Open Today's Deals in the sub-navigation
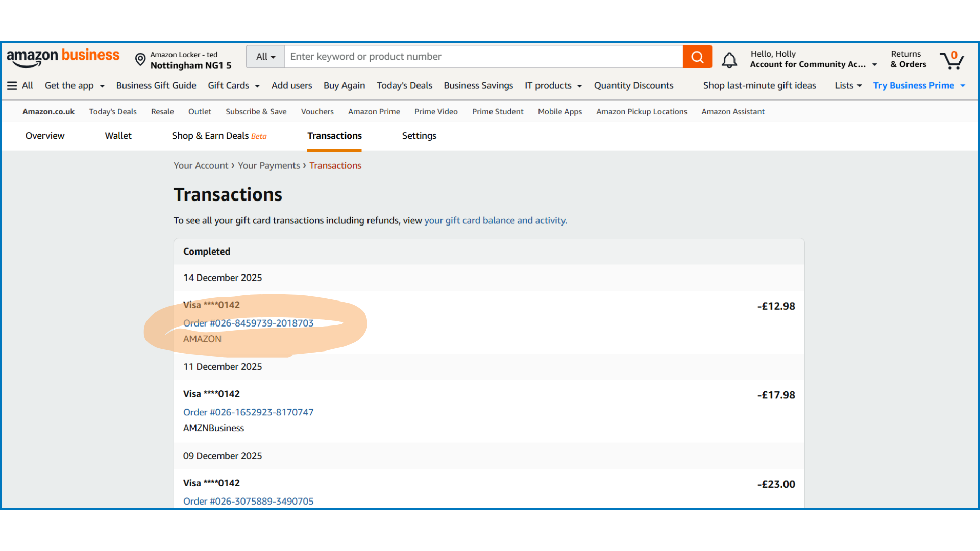 pos(113,111)
